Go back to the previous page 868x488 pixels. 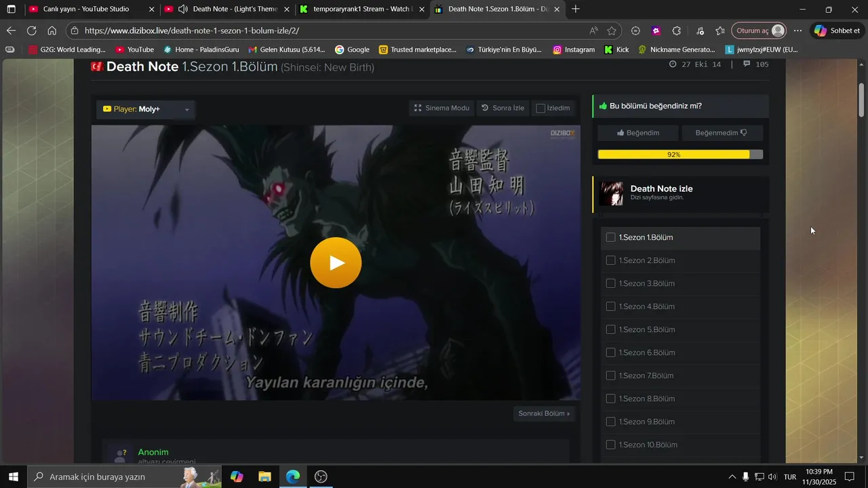click(x=11, y=30)
